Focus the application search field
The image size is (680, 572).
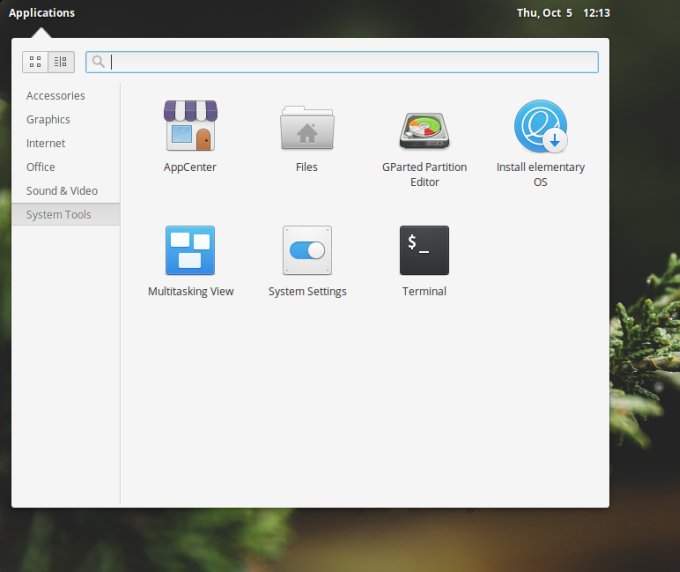coord(342,62)
